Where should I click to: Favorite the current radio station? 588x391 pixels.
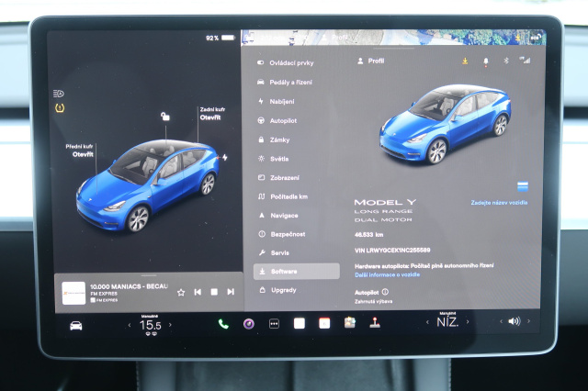(x=181, y=292)
